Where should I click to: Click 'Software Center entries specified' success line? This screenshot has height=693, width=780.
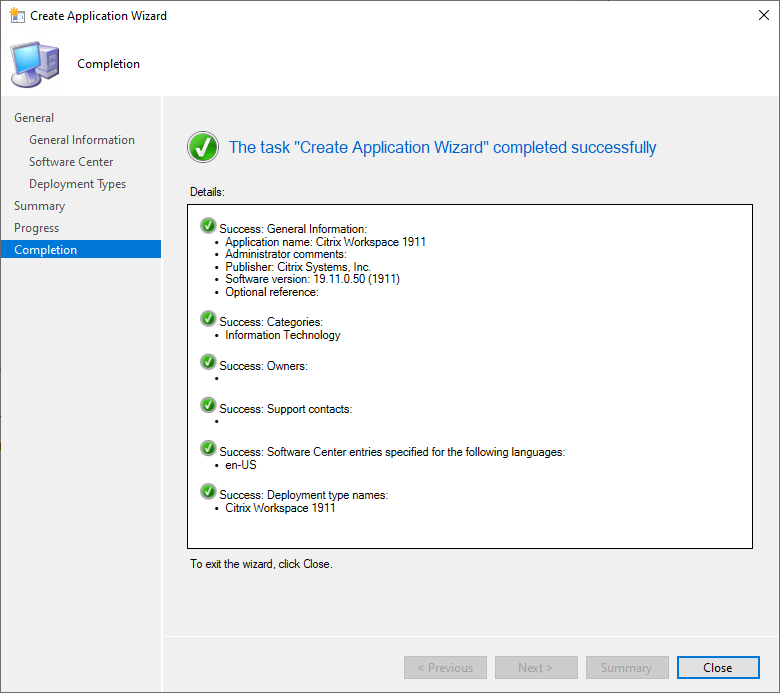pos(392,452)
